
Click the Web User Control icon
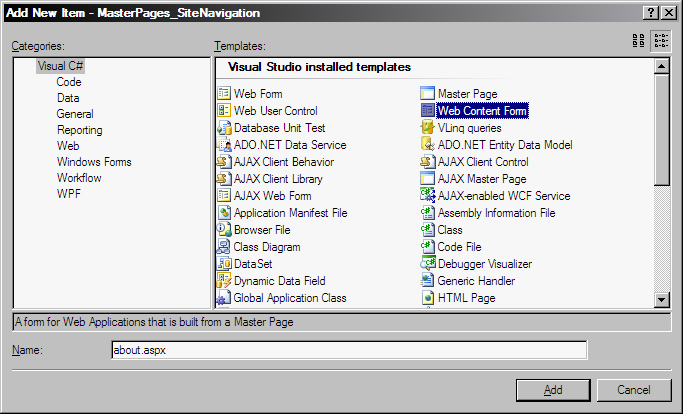(224, 110)
